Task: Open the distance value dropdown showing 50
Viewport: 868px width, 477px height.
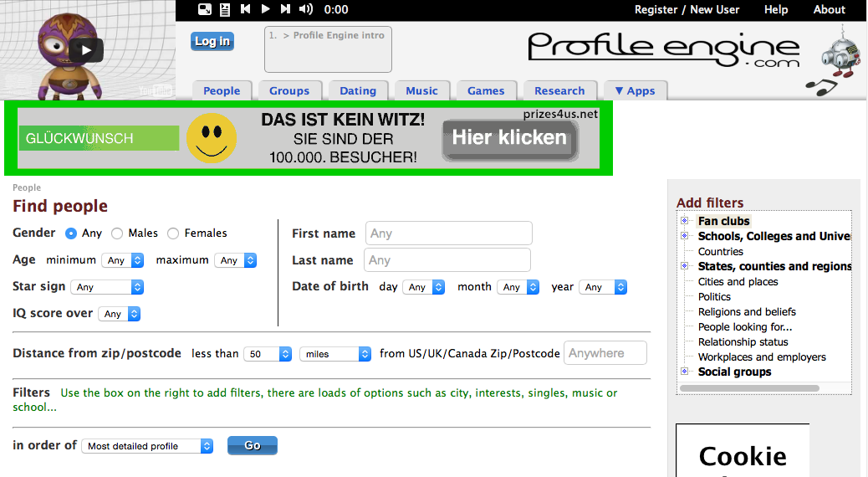Action: point(268,354)
